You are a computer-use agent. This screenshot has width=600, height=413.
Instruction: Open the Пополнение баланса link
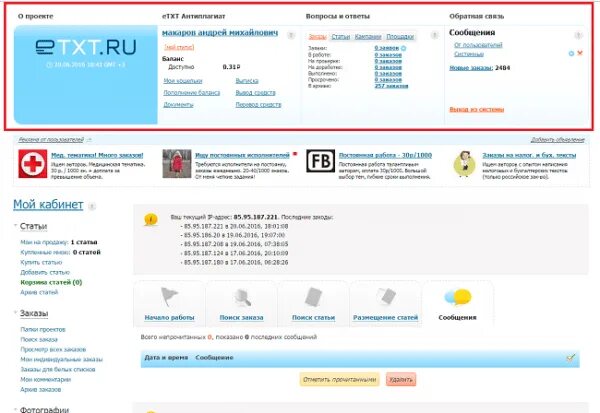tap(192, 93)
